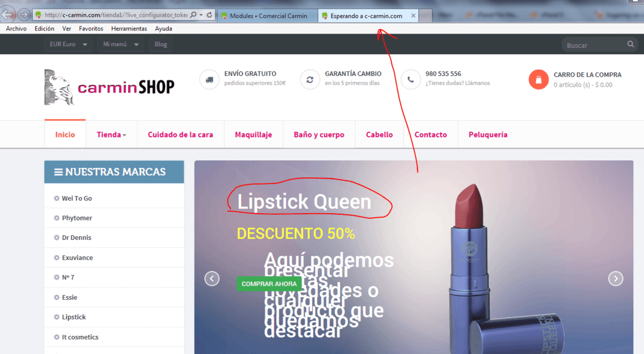Select the Phytomer brand
Viewport: 644px width, 354px height.
(x=77, y=218)
